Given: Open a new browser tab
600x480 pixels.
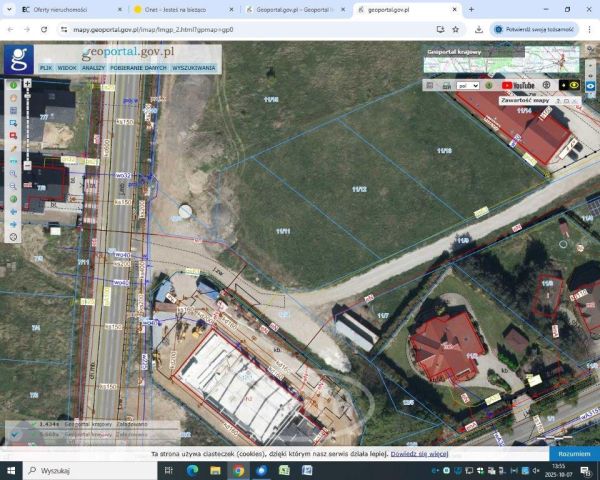Looking at the screenshot, I should pyautogui.click(x=471, y=10).
